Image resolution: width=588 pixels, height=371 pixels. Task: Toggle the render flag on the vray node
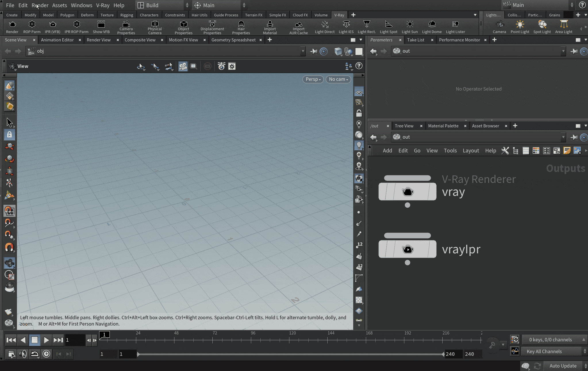click(x=407, y=205)
